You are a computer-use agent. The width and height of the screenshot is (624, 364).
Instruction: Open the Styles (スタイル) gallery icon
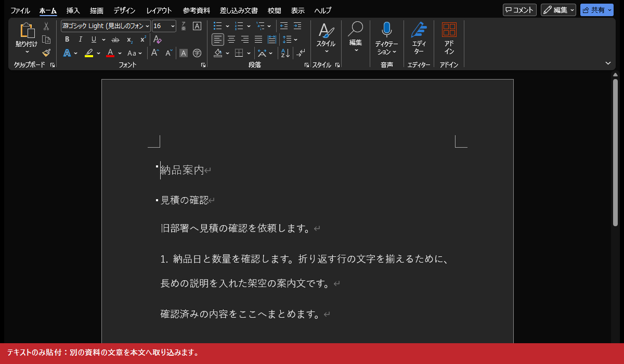pyautogui.click(x=326, y=31)
